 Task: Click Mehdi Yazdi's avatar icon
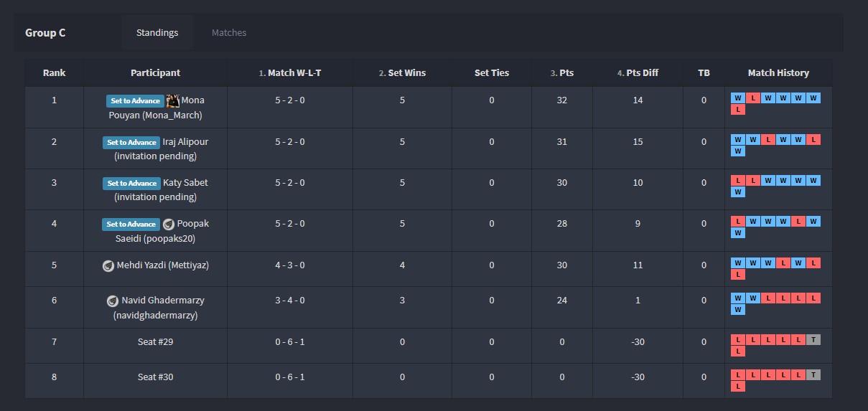(108, 265)
